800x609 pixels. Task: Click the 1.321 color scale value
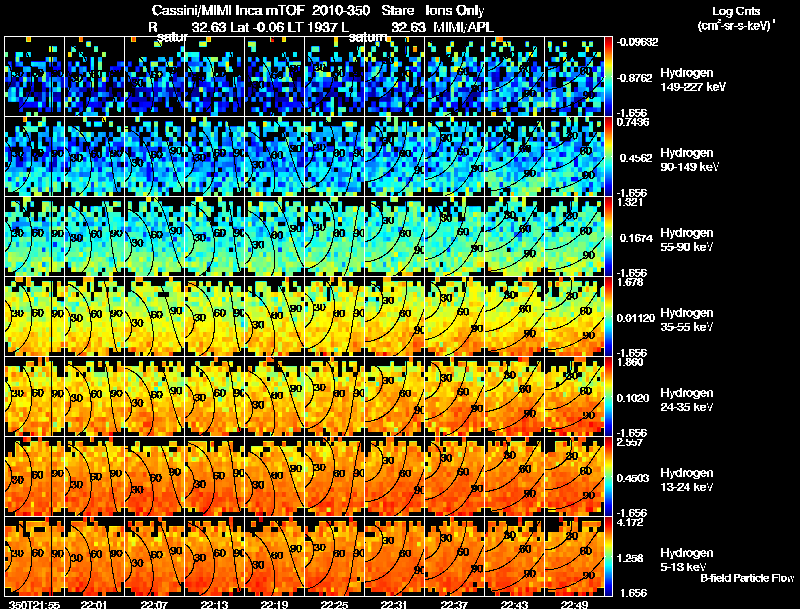click(x=630, y=202)
